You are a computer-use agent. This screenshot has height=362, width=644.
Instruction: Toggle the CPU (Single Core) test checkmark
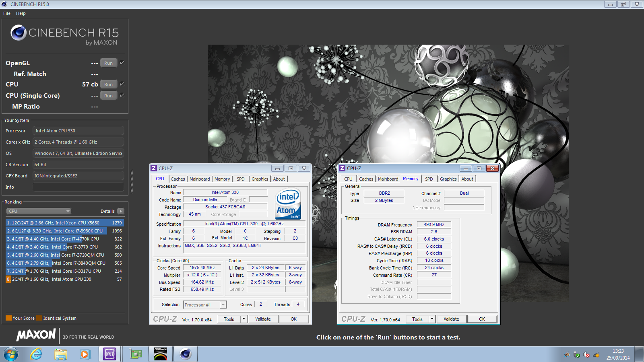click(122, 95)
